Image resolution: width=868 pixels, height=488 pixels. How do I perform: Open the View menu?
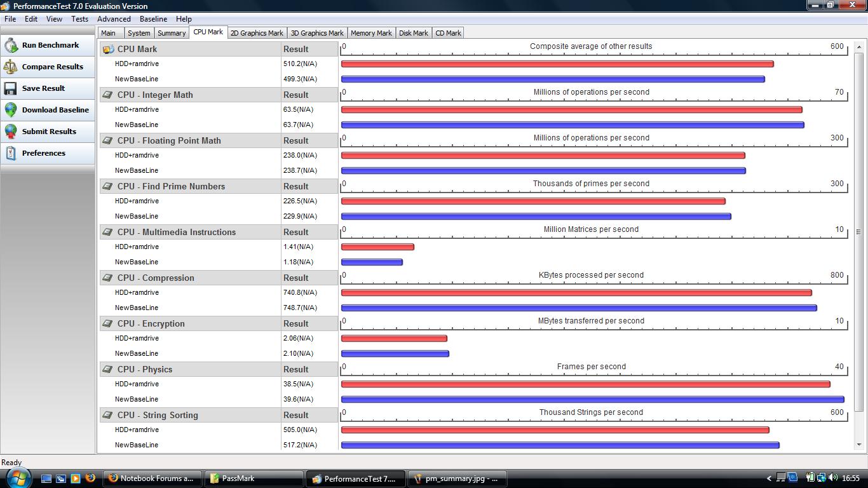54,19
